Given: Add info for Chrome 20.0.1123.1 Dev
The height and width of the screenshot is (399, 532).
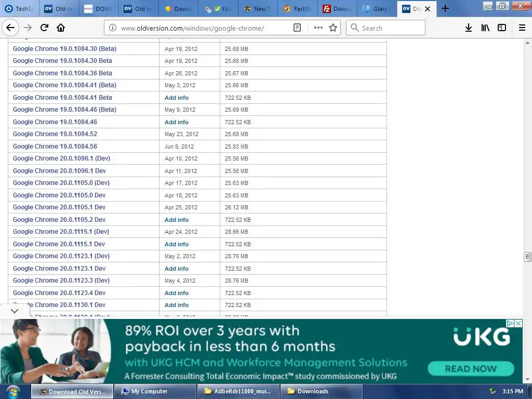Looking at the screenshot, I should (x=177, y=269).
